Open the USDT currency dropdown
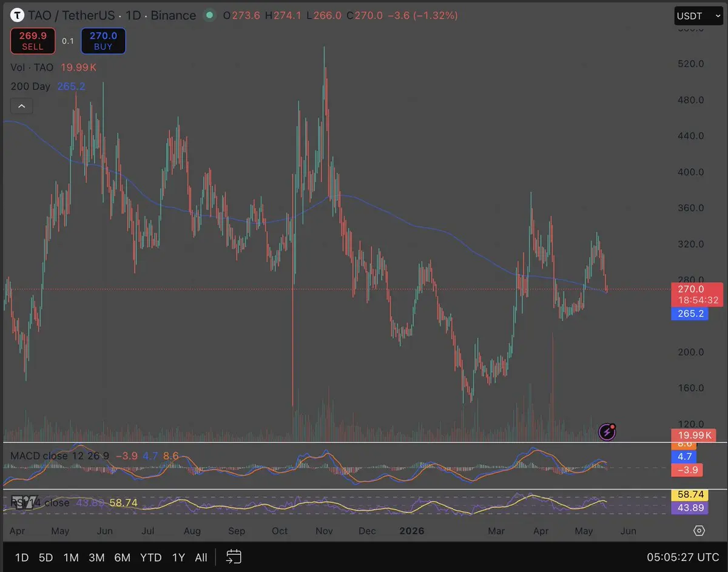 tap(698, 16)
